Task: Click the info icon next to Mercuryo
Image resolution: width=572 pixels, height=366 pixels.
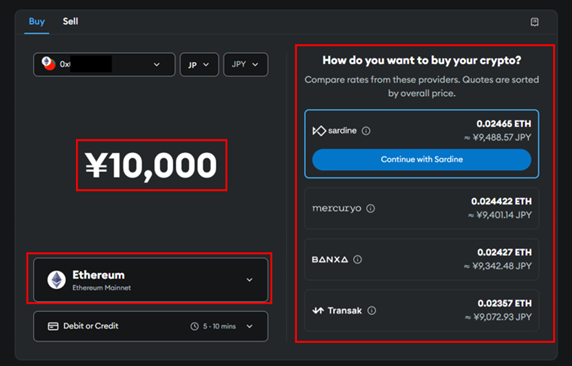Action: pos(370,208)
